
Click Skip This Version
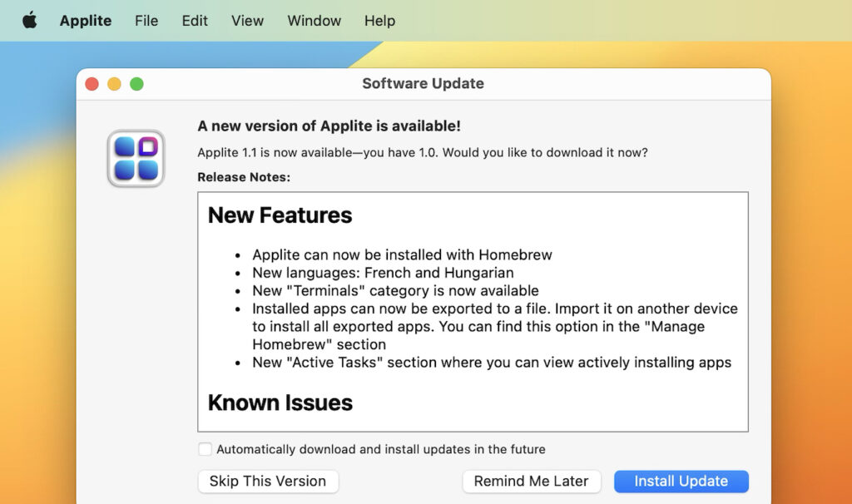click(x=268, y=482)
